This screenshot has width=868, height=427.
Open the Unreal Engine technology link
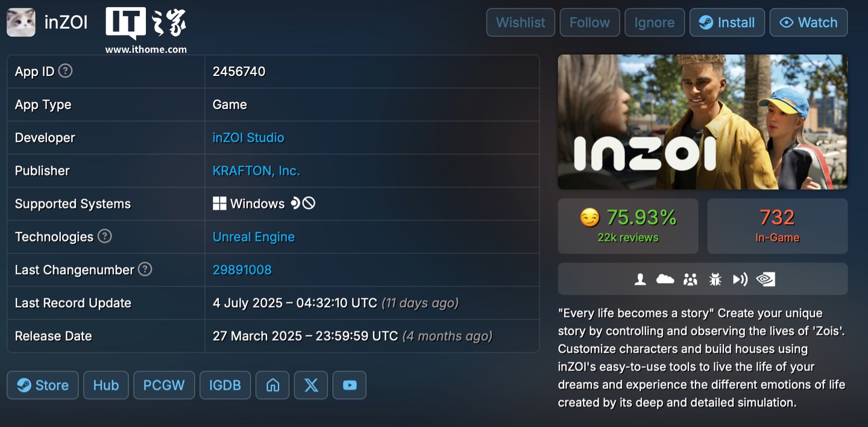[x=254, y=237]
